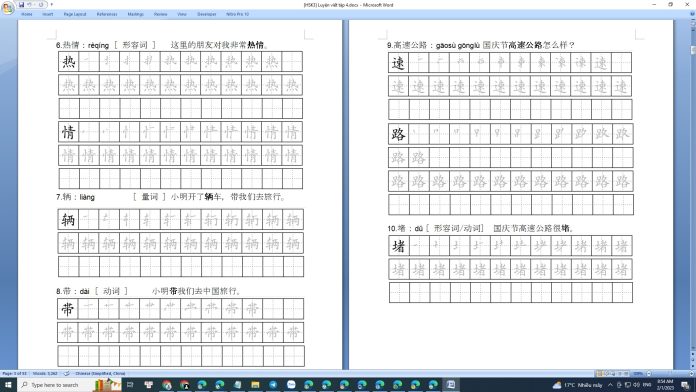696x392 pixels.
Task: Click the bold 热 character in the first grid
Action: (x=68, y=61)
